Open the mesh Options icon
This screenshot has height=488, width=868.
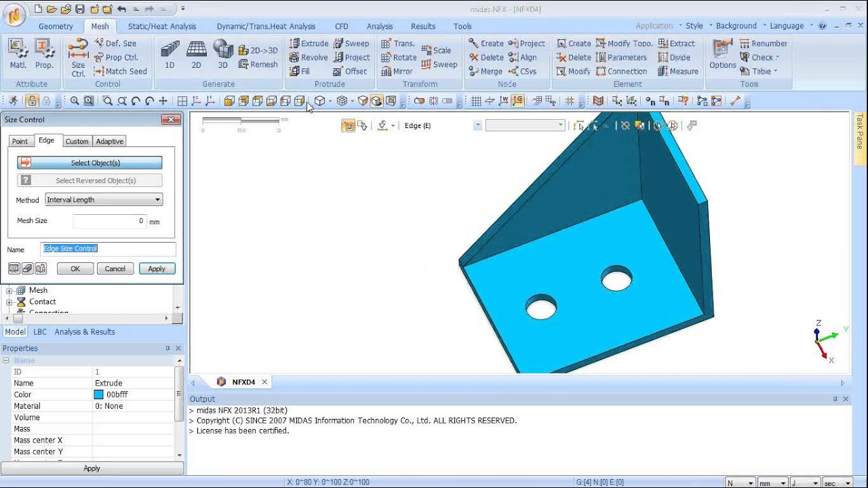coord(722,54)
